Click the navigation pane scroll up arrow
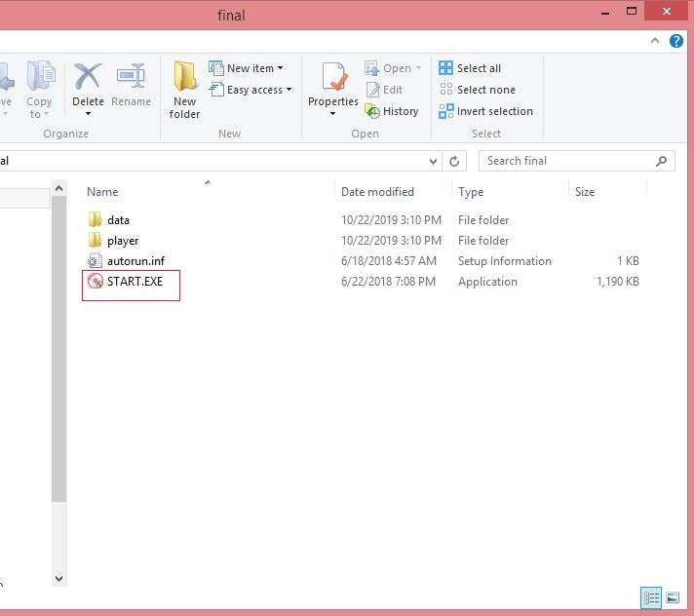This screenshot has height=616, width=694. pos(58,189)
